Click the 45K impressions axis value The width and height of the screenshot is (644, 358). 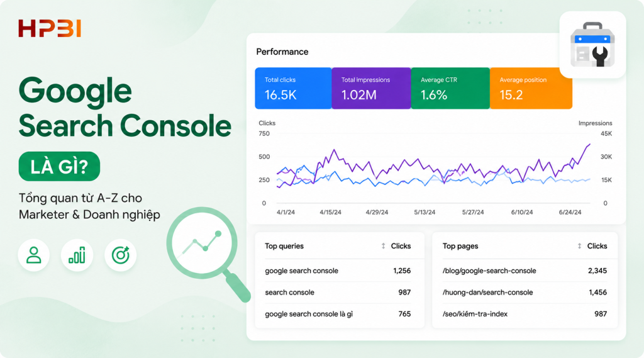point(606,133)
